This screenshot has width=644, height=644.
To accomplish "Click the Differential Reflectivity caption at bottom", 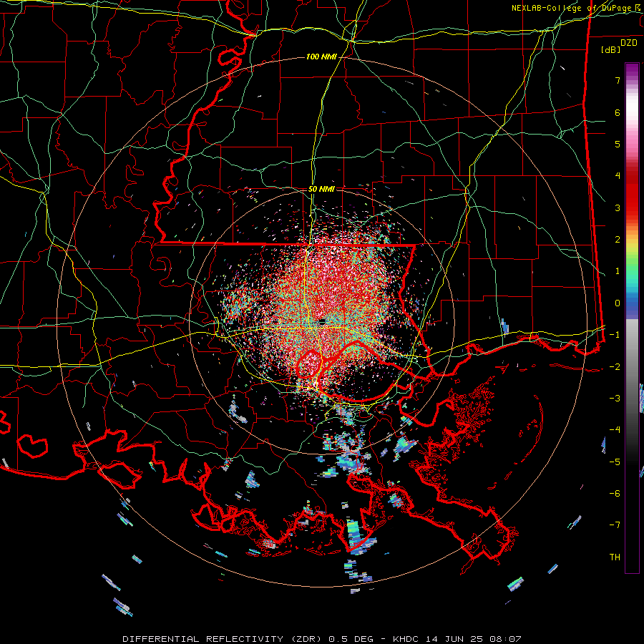I will point(322,639).
